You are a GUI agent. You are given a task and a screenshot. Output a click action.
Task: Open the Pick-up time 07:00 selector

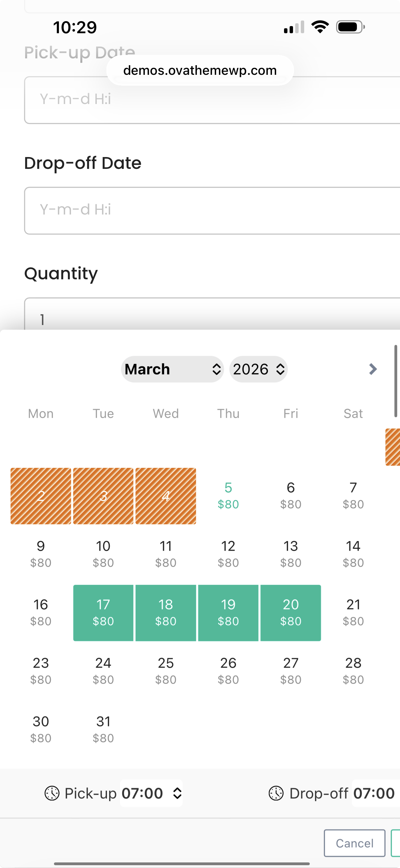click(152, 793)
